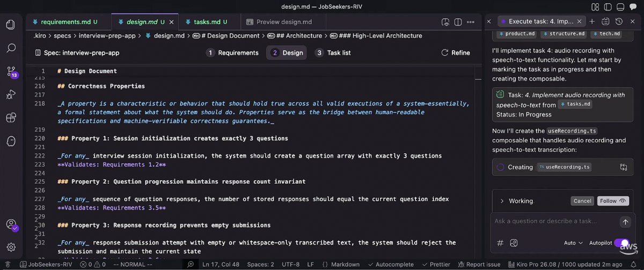
Task: Click the zoom icon in status bar
Action: [190, 265]
